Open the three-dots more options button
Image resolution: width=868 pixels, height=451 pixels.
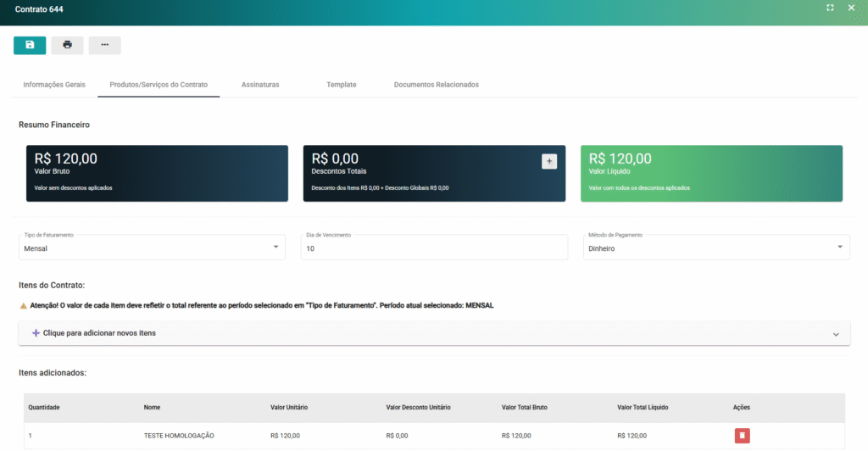point(104,45)
